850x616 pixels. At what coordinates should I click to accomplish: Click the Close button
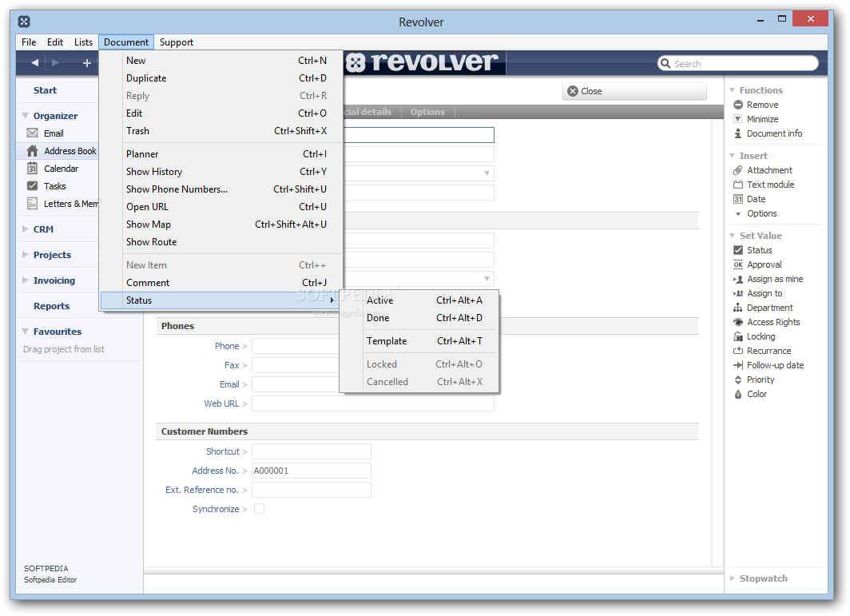(635, 91)
